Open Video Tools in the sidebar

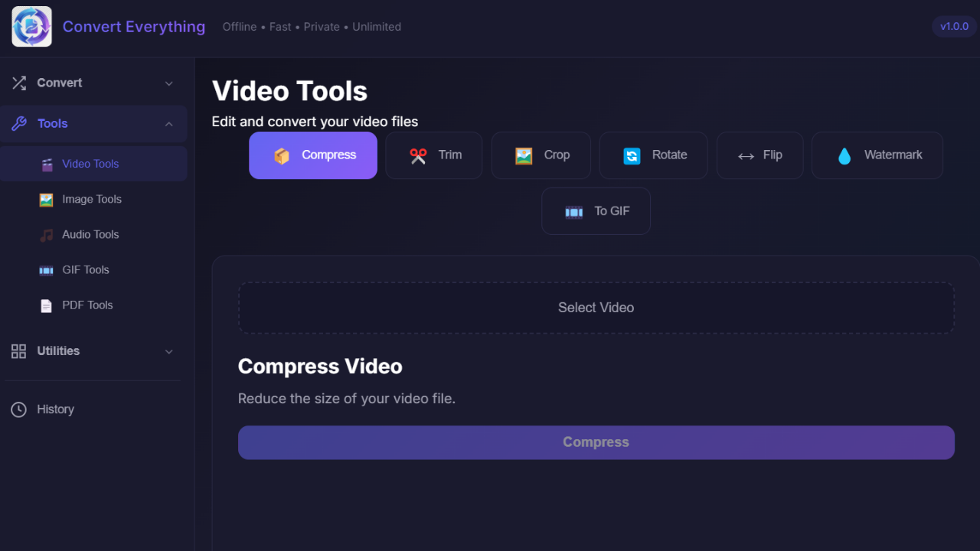pyautogui.click(x=90, y=163)
